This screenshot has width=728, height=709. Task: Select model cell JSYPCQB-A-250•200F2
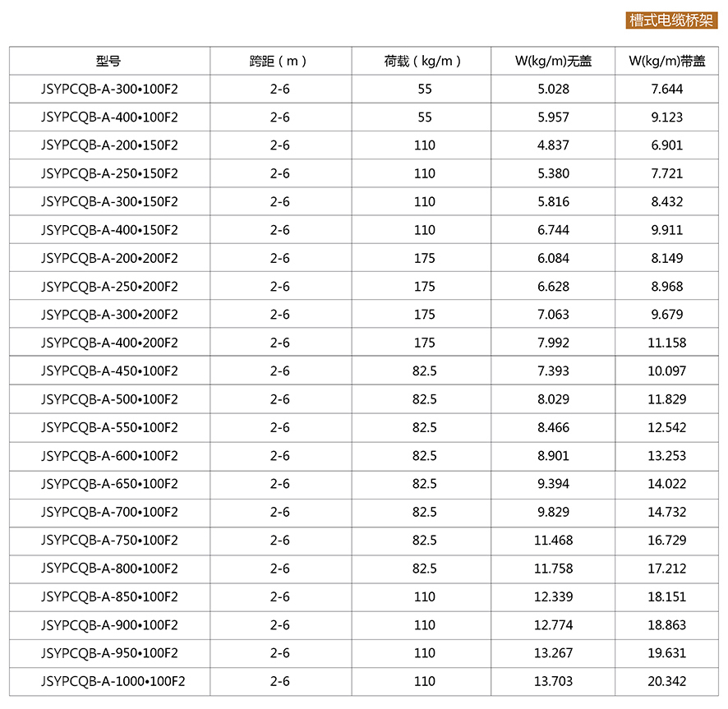pyautogui.click(x=108, y=286)
